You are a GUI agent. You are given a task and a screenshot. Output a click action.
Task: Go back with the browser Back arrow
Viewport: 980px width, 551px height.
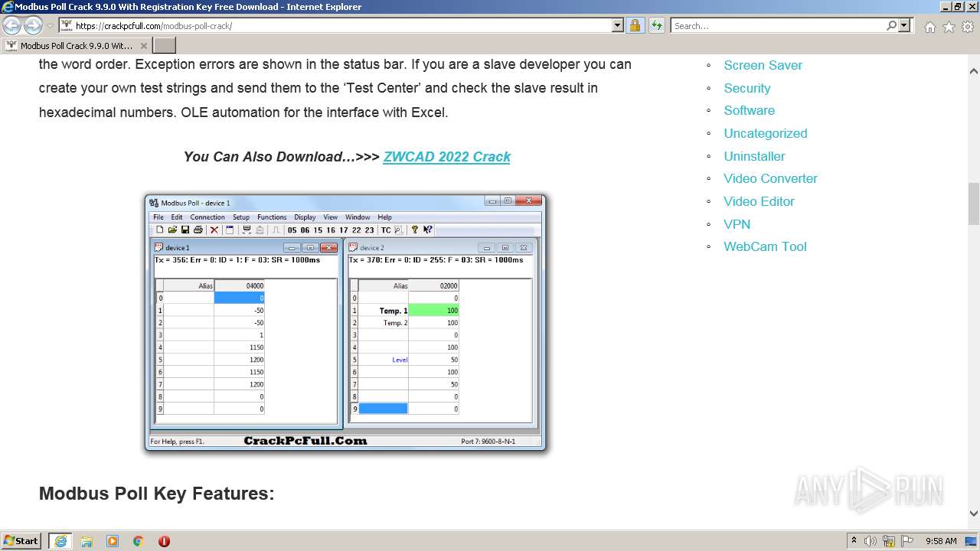[x=12, y=25]
